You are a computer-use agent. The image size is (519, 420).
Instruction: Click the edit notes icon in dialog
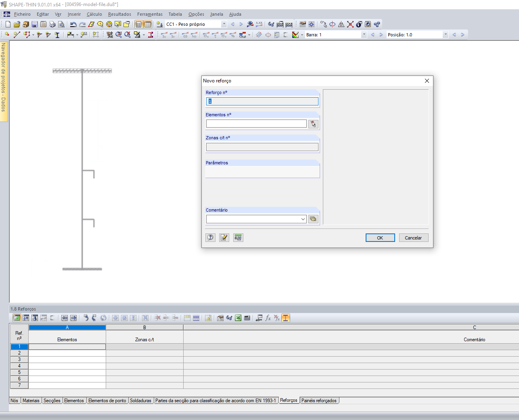point(224,237)
